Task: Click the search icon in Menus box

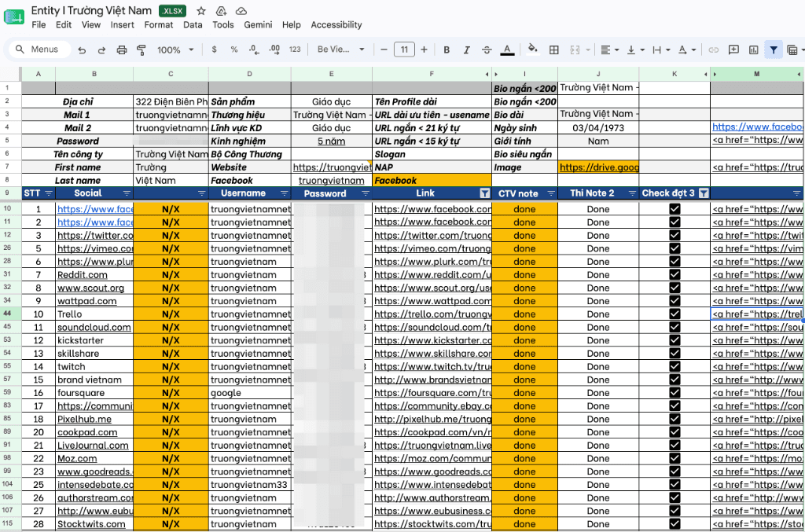Action: [x=20, y=50]
